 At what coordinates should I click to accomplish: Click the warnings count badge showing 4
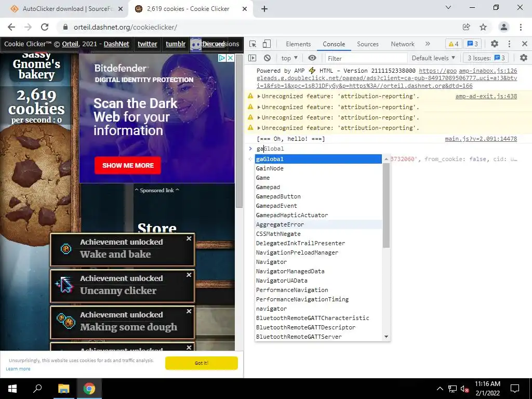pos(454,44)
